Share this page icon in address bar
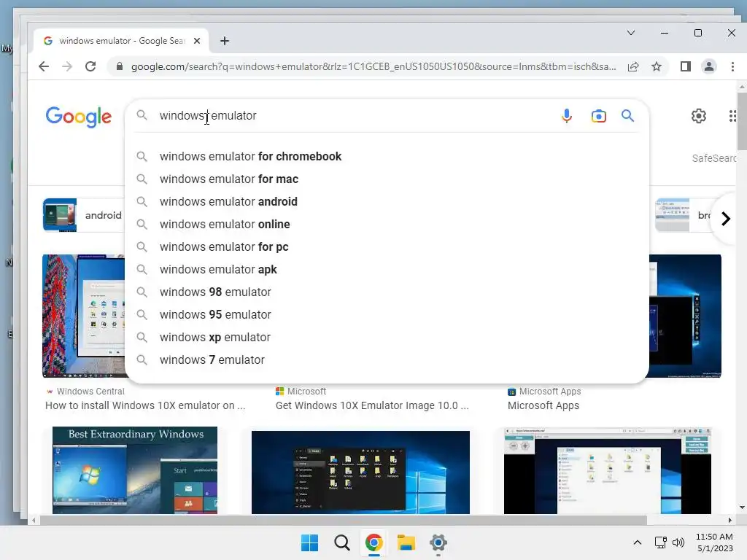 [x=633, y=66]
